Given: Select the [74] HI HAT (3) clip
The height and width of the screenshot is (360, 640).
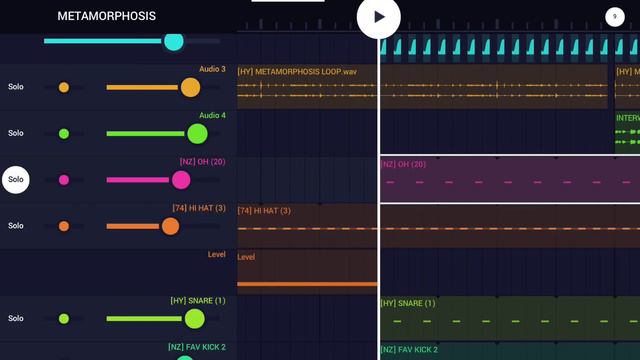Looking at the screenshot, I should [438, 226].
